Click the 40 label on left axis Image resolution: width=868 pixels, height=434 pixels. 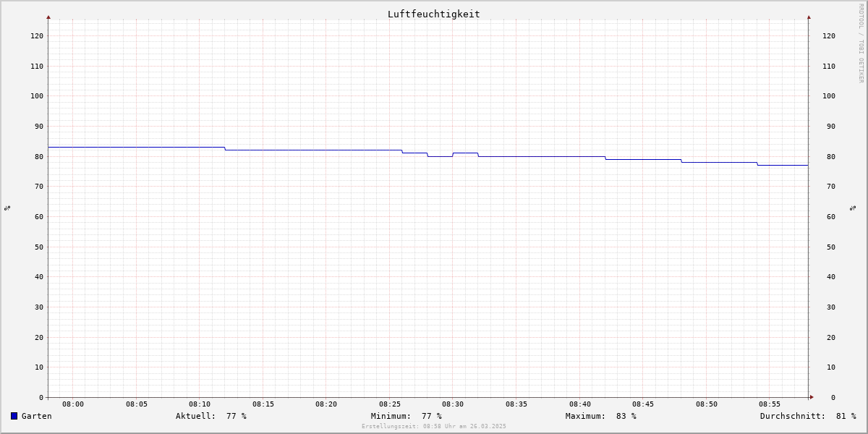click(x=39, y=276)
